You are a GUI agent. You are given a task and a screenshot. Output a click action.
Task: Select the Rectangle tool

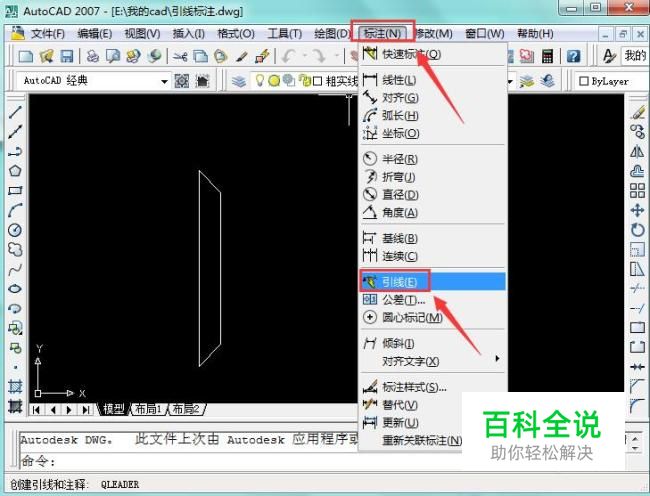[x=15, y=191]
